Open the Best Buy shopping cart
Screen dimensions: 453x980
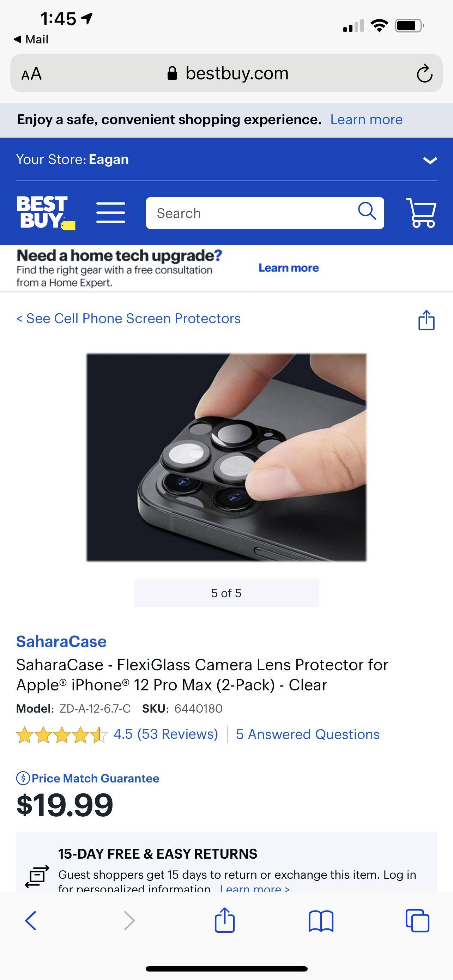click(421, 213)
